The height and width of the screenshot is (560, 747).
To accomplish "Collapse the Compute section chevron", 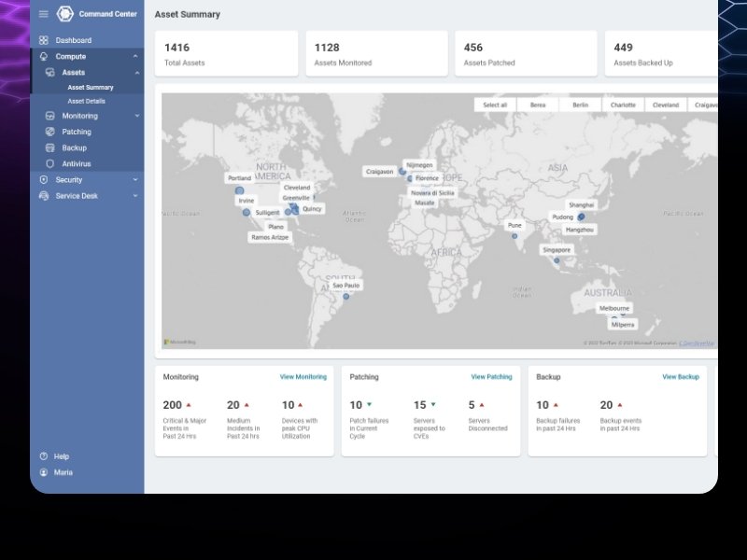I will point(136,56).
